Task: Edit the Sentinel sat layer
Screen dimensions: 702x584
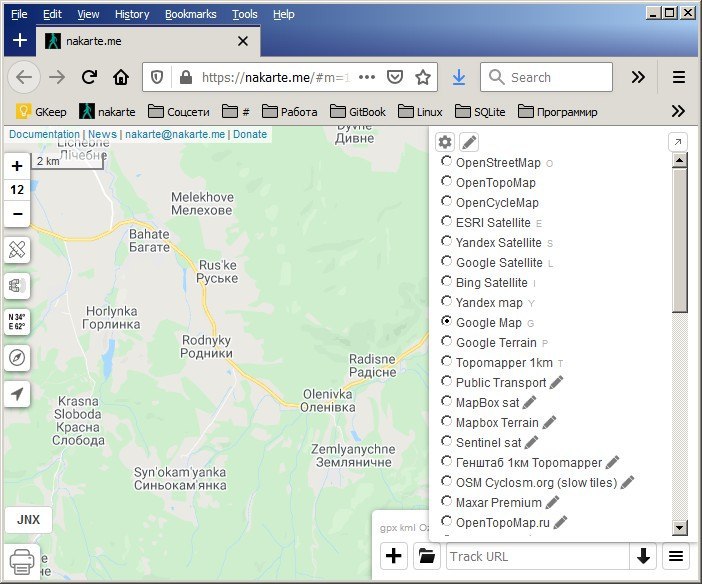Action: 531,442
